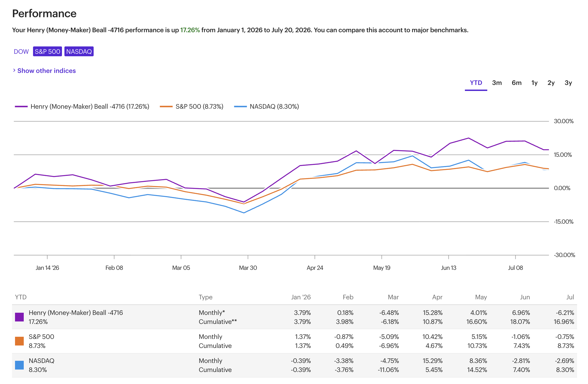This screenshot has height=384, width=588.
Task: Click the purple account swatch in table
Action: coord(19,317)
